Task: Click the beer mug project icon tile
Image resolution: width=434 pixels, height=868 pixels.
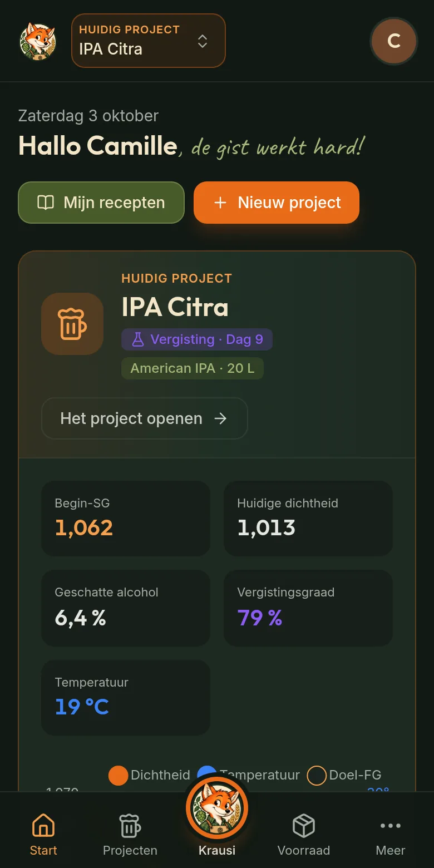Action: [x=72, y=324]
